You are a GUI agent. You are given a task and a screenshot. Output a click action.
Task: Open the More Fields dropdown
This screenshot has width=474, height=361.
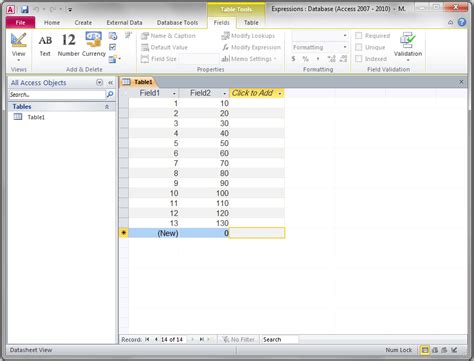tap(114, 59)
